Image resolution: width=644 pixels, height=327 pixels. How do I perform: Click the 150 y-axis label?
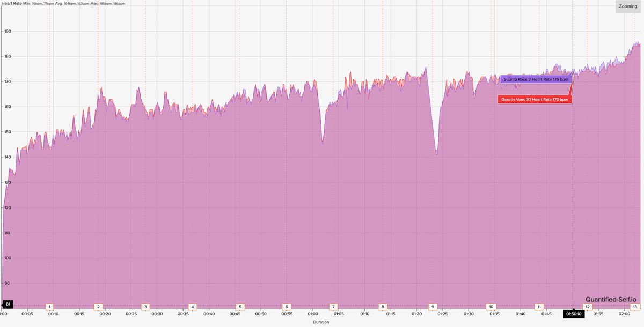(8, 132)
